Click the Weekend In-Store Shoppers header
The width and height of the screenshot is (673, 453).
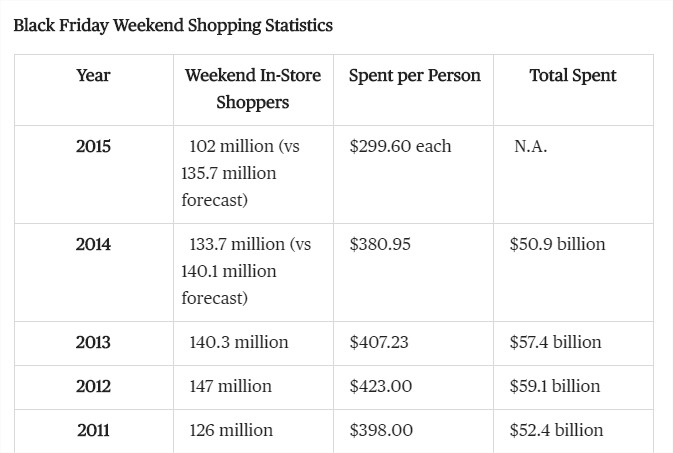[253, 89]
